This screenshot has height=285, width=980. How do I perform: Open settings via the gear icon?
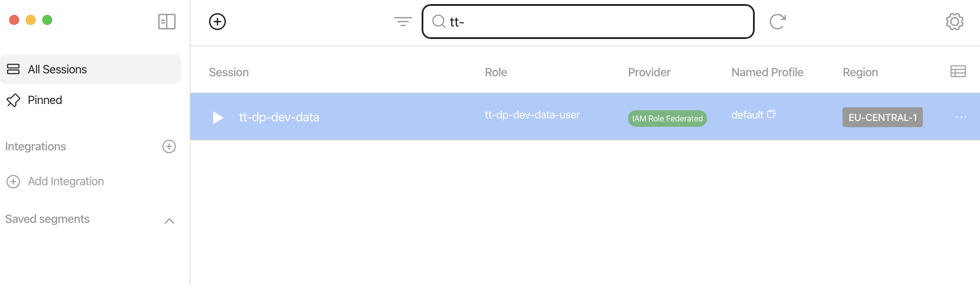954,22
